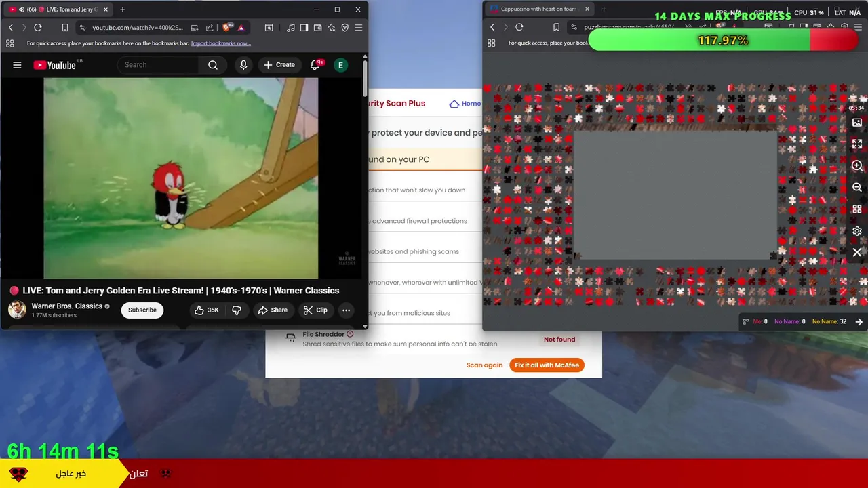This screenshot has width=868, height=488.
Task: Open a new tab in YouTube window
Action: click(x=122, y=9)
